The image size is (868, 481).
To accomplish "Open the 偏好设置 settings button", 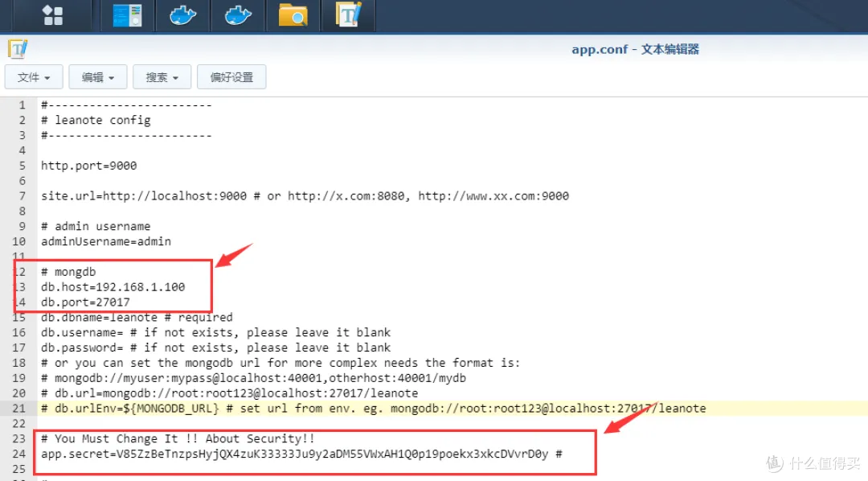I will click(x=231, y=77).
